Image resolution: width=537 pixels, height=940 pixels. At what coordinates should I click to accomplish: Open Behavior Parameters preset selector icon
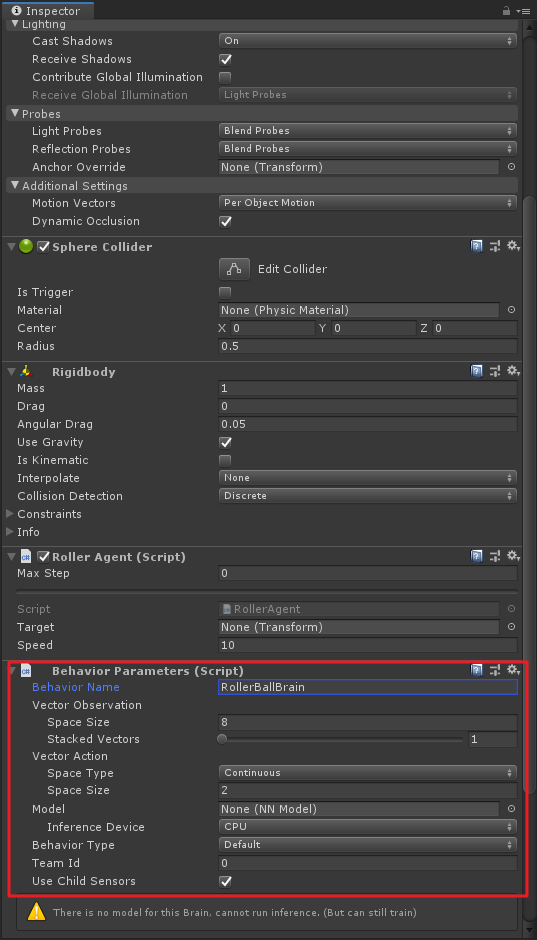pyautogui.click(x=494, y=670)
